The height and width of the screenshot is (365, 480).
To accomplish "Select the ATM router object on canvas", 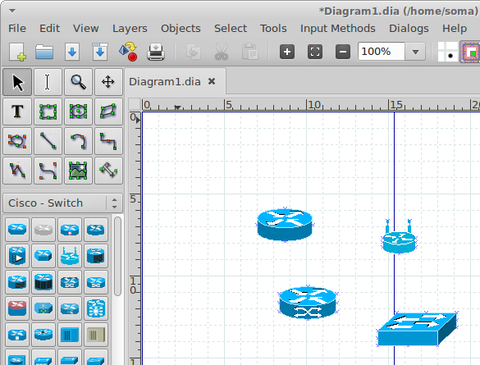I will [308, 303].
